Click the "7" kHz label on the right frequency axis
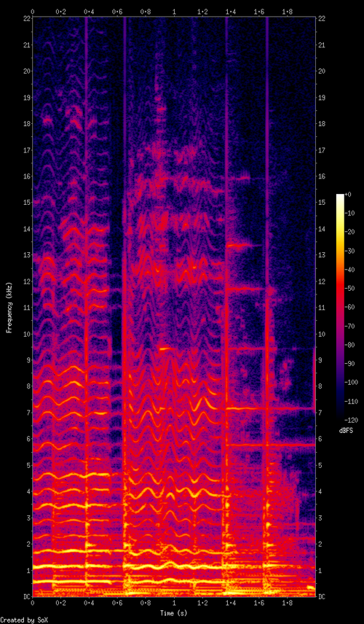 (x=321, y=413)
